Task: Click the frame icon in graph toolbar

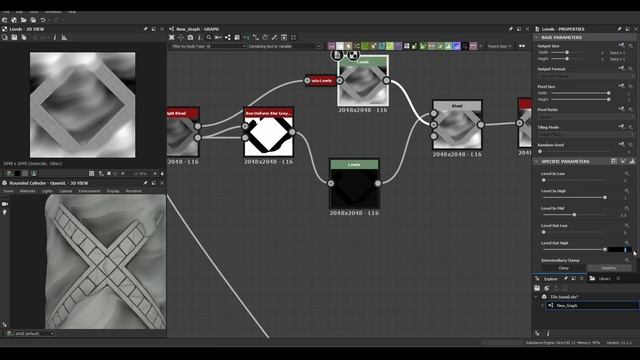Action: 284,38
